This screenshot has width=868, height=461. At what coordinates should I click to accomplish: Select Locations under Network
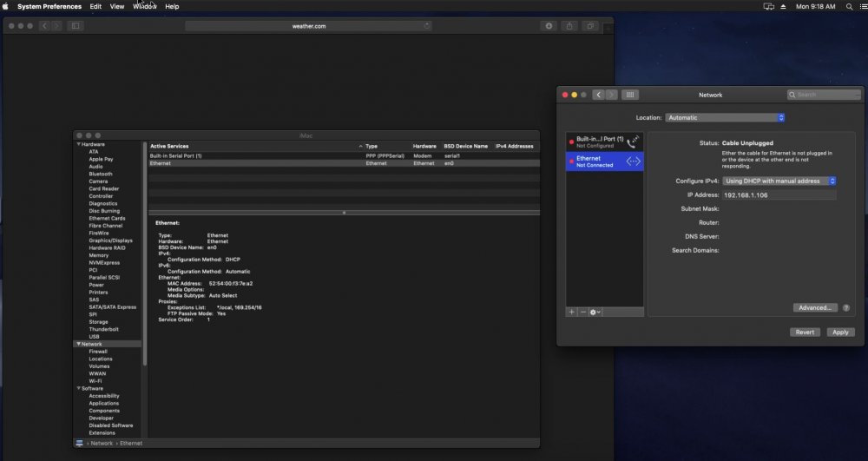point(100,359)
